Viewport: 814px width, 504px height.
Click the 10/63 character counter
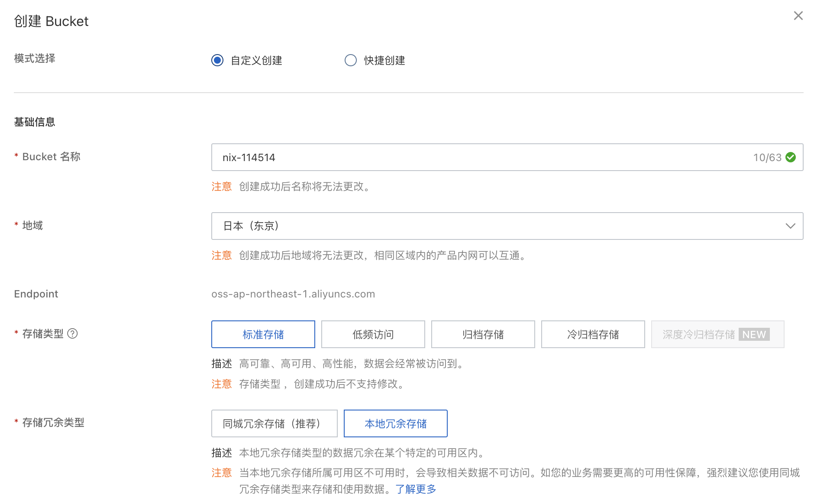tap(767, 158)
